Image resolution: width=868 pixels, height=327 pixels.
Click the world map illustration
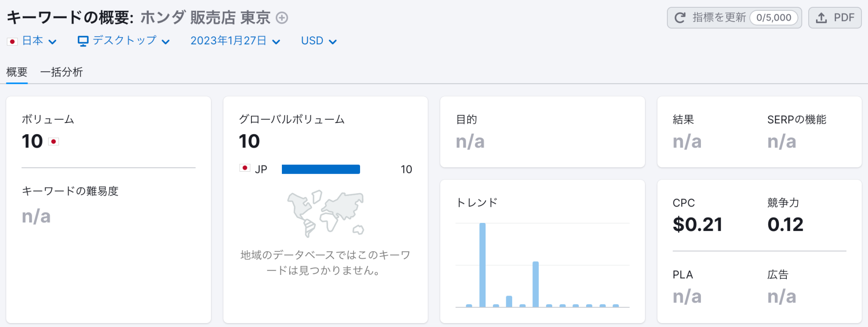point(325,213)
